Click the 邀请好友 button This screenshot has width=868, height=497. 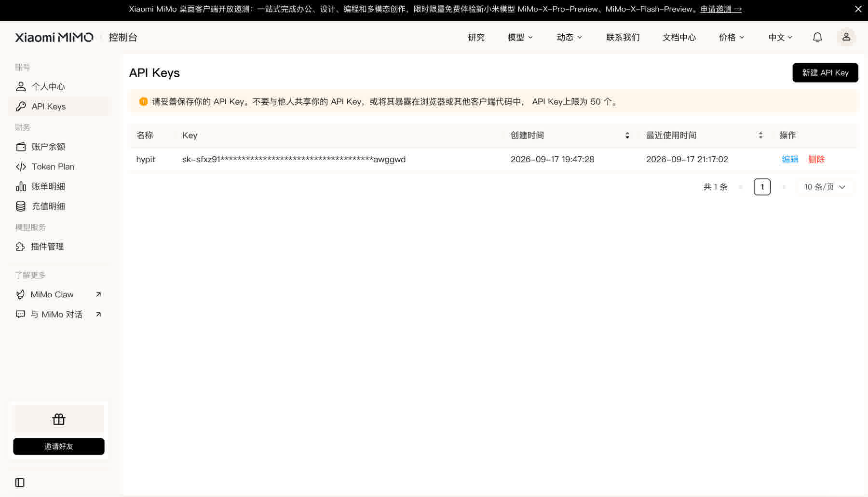tap(59, 446)
